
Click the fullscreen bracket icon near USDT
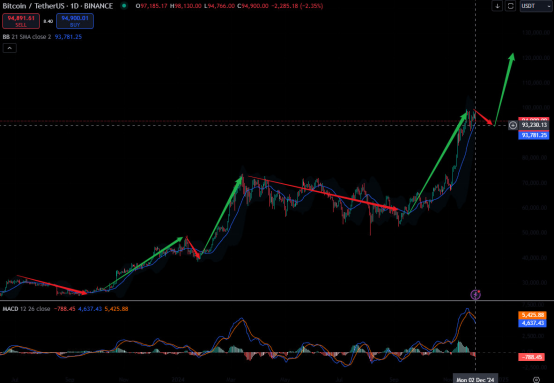[510, 6]
